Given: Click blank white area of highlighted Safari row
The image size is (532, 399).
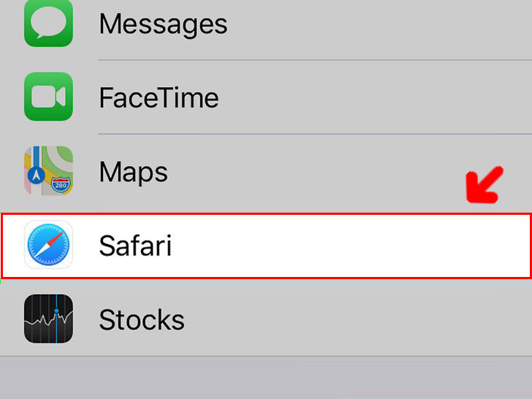Looking at the screenshot, I should [339, 246].
